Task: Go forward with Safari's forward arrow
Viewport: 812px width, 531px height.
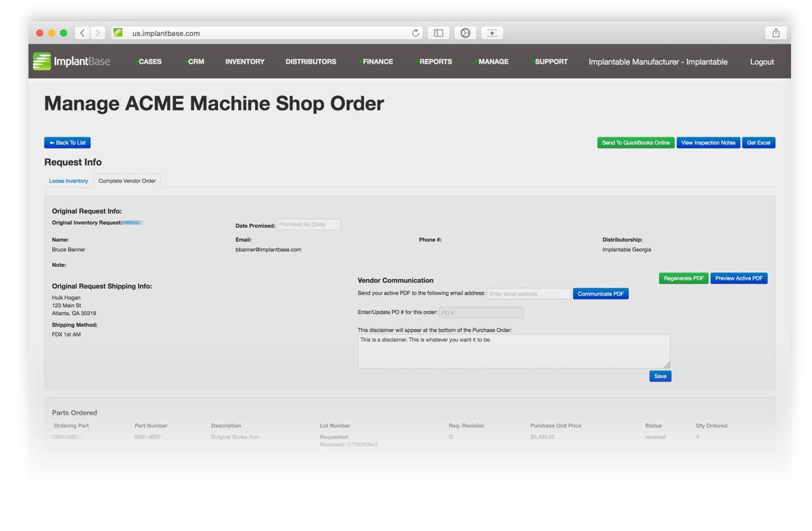Action: pos(98,33)
